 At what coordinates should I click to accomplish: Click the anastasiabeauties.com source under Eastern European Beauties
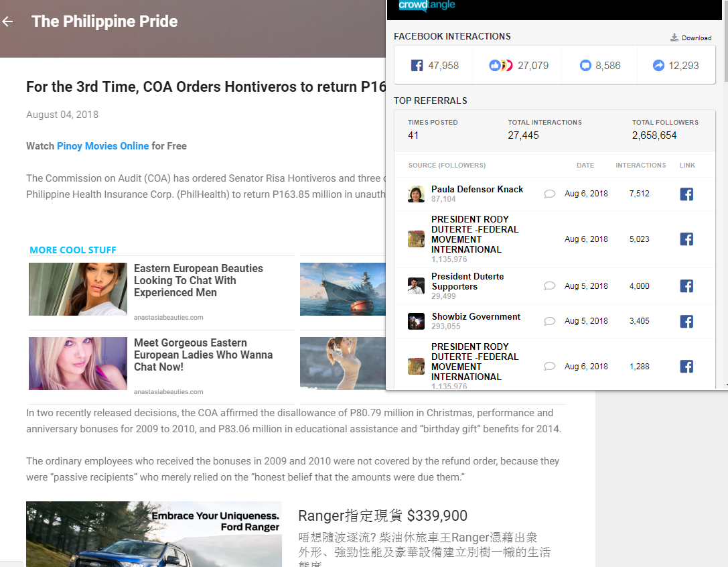[x=169, y=318]
